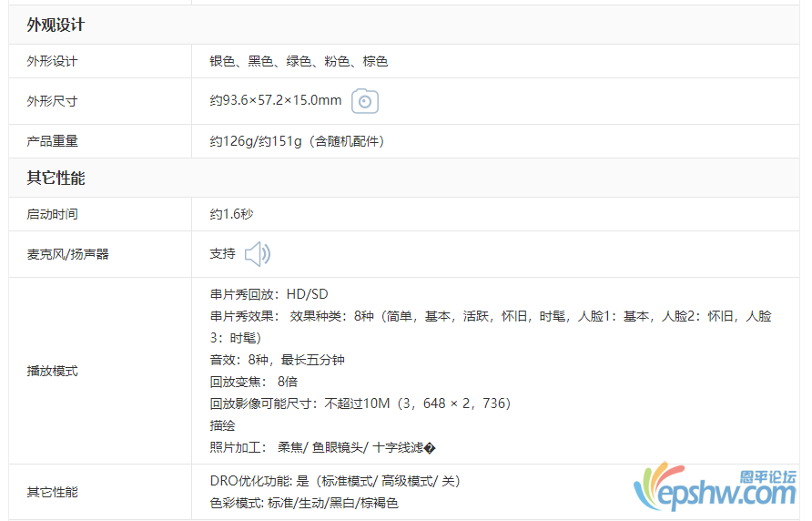Click the value 约1.6秒
The height and width of the screenshot is (521, 812).
coord(231,214)
